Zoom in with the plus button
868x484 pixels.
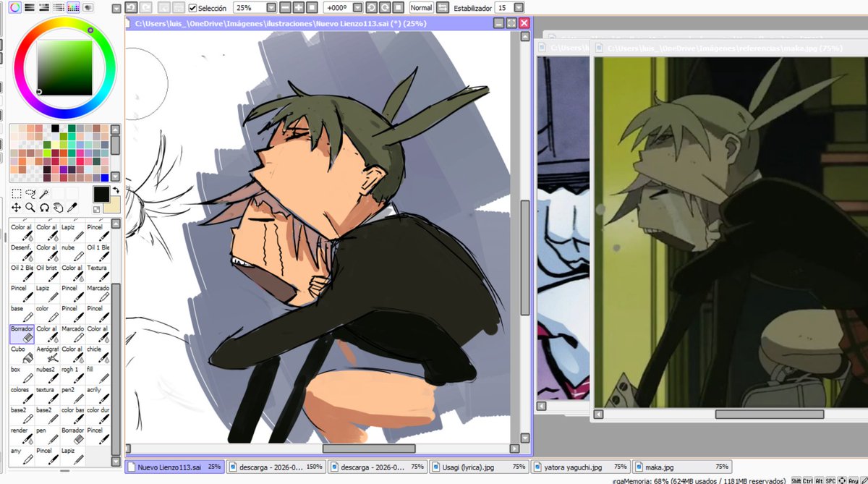click(x=298, y=7)
